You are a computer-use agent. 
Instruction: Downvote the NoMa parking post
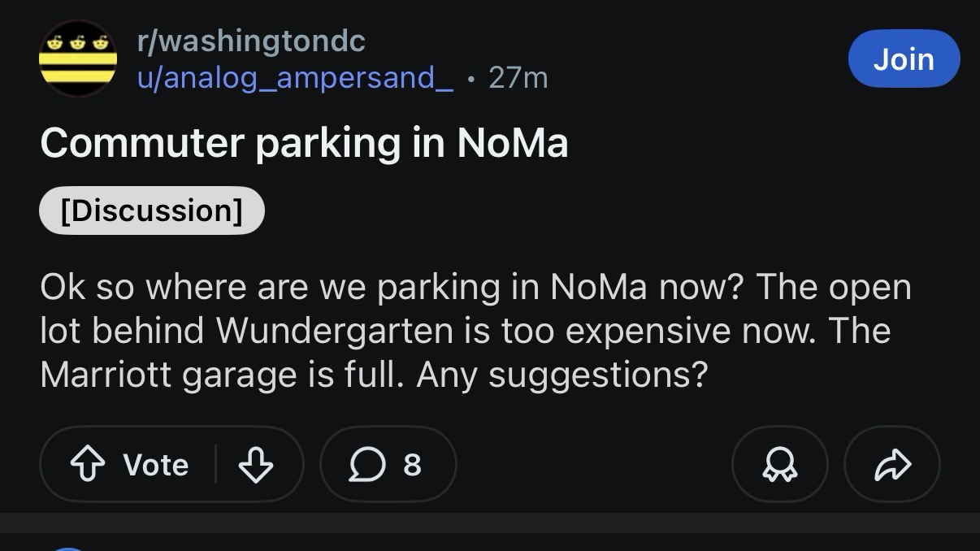pos(255,465)
